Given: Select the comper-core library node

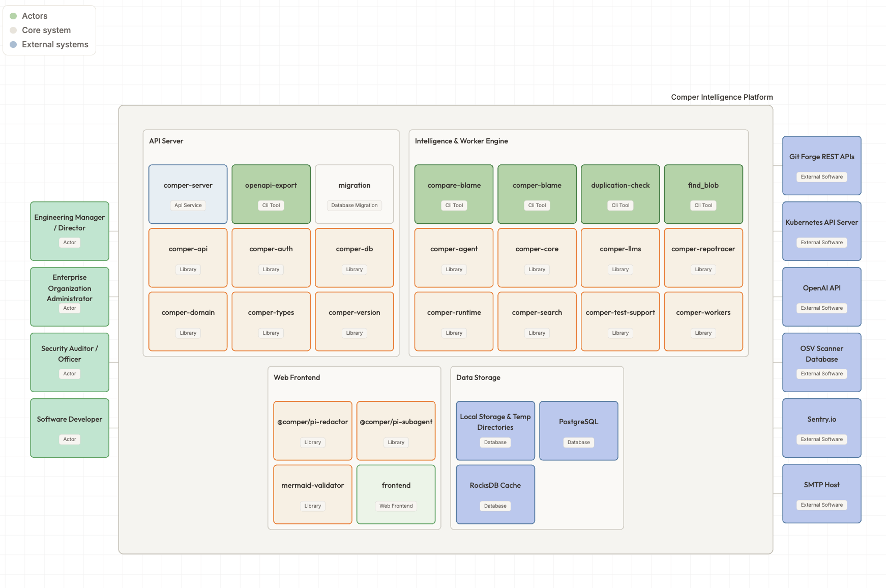Looking at the screenshot, I should pyautogui.click(x=537, y=258).
